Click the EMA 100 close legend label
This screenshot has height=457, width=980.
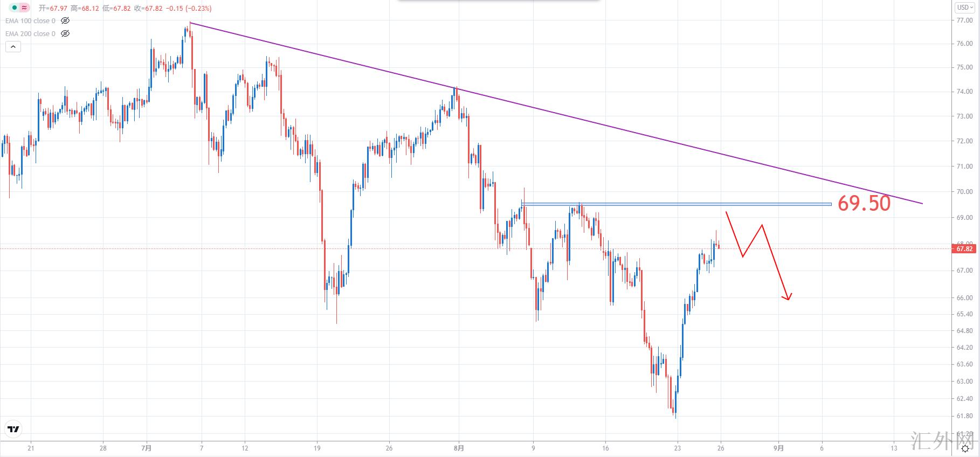click(30, 21)
